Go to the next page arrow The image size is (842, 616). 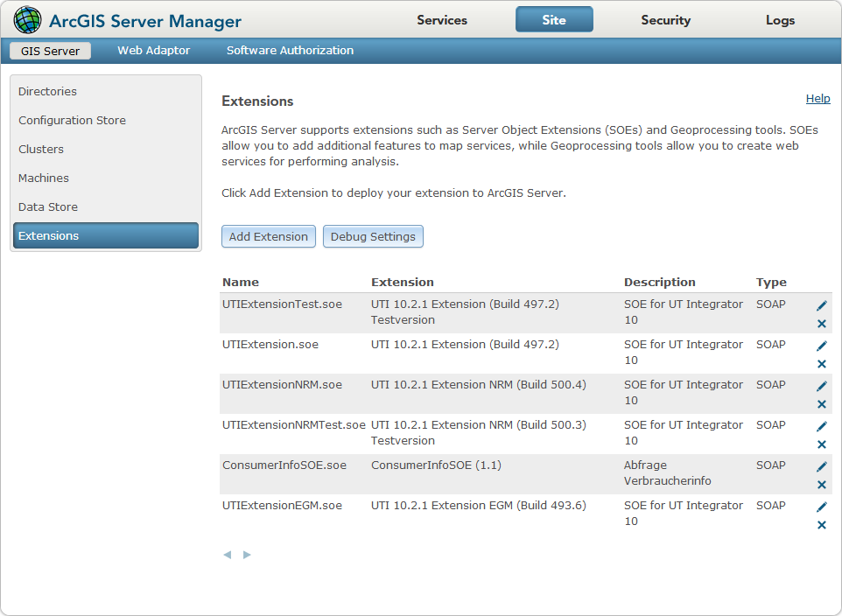[247, 555]
